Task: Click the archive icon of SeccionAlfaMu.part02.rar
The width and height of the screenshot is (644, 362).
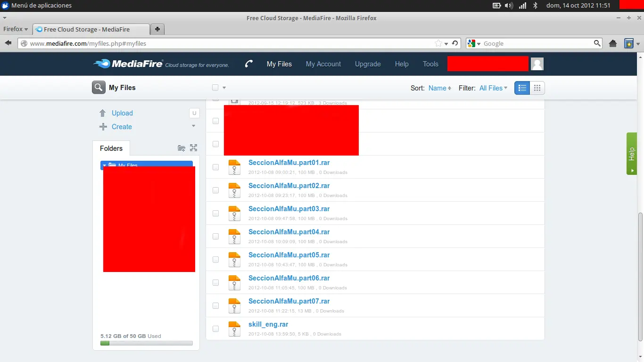Action: pos(234,190)
